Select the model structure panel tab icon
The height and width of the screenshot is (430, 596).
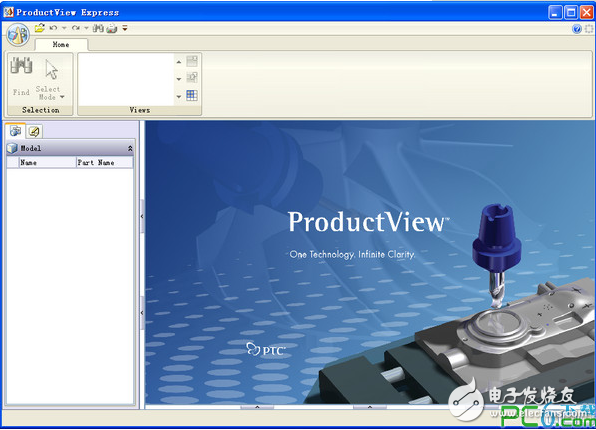pos(16,131)
